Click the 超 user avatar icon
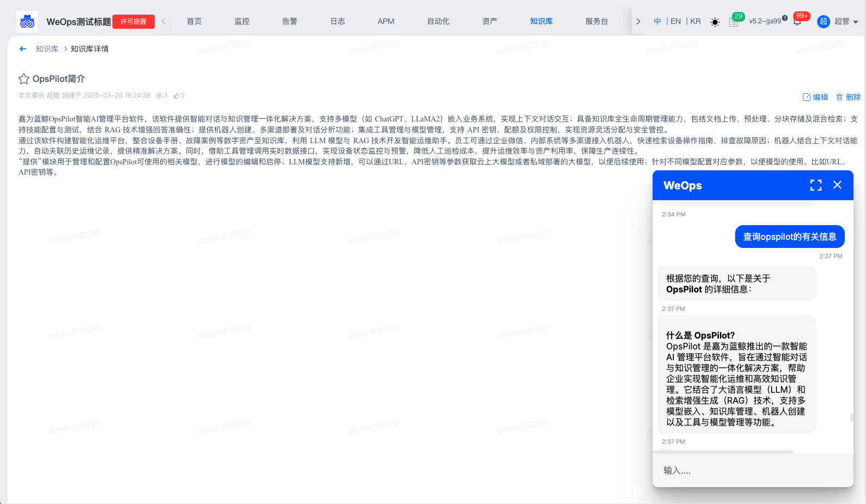 click(824, 22)
